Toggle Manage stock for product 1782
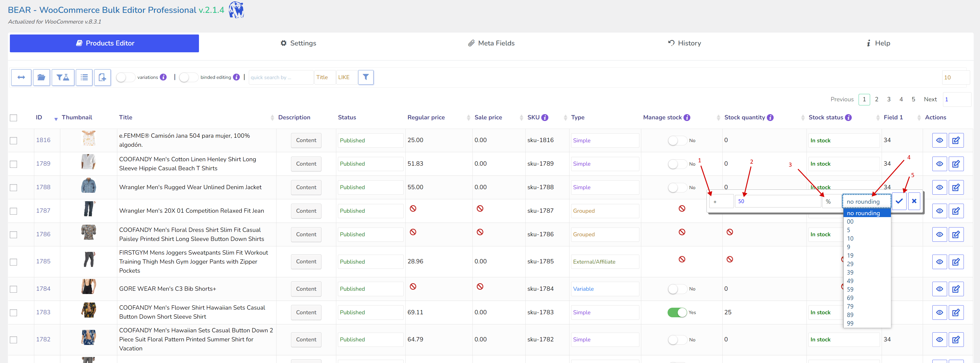The image size is (980, 363). pyautogui.click(x=677, y=340)
